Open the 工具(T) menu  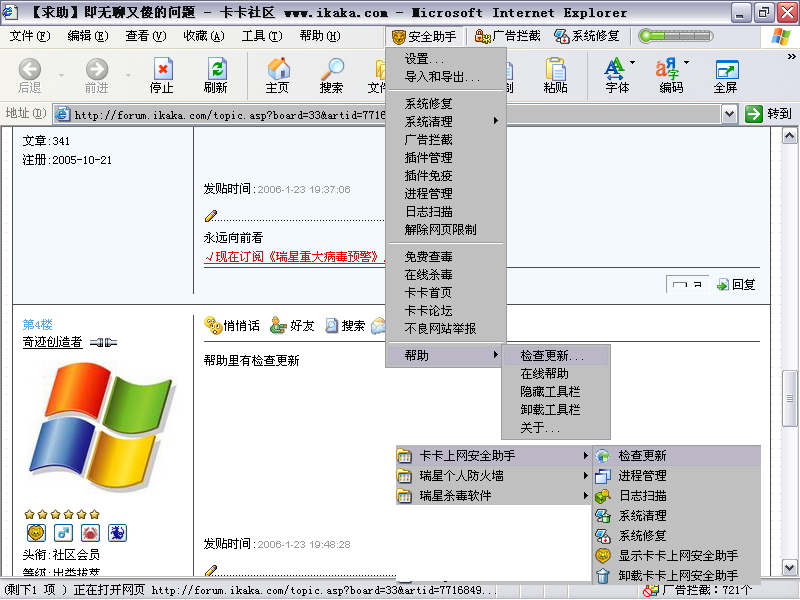tap(262, 36)
